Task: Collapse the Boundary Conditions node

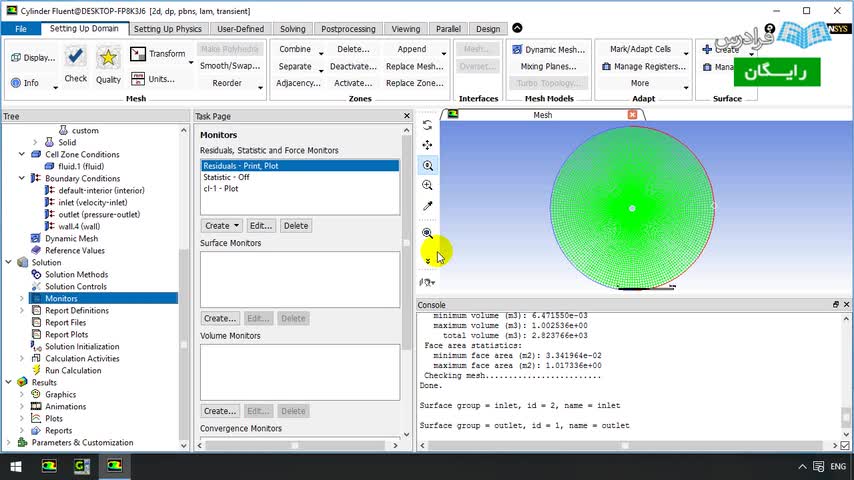Action: [x=22, y=179]
